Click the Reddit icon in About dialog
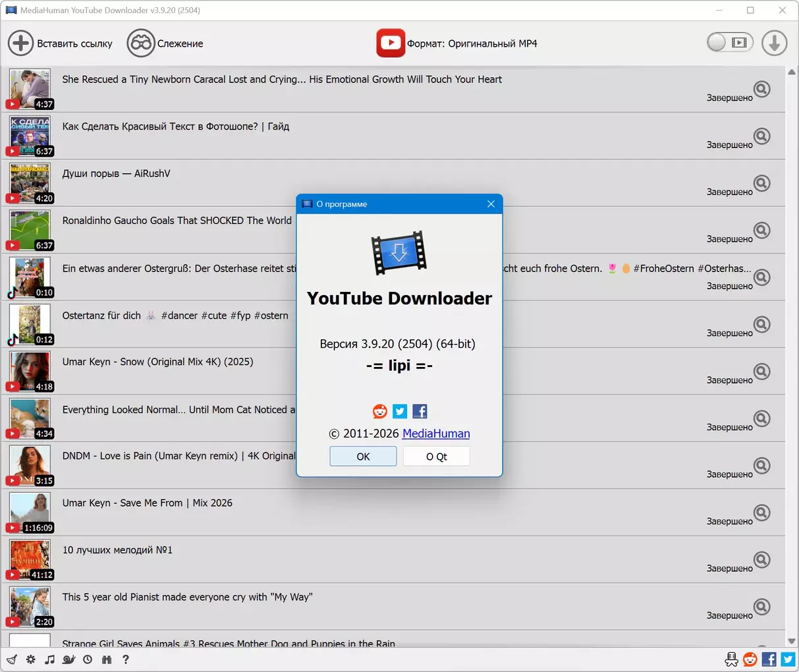 380,412
